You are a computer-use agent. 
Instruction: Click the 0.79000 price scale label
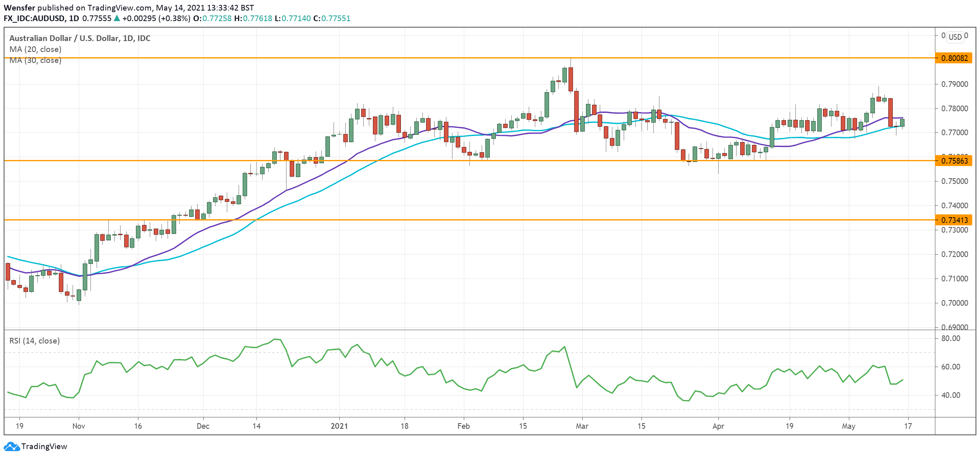pos(954,84)
